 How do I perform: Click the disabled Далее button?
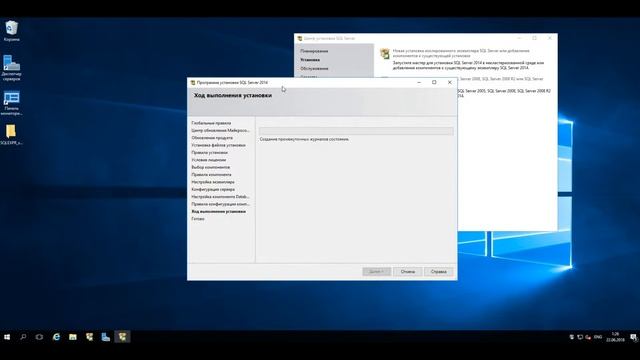(376, 272)
